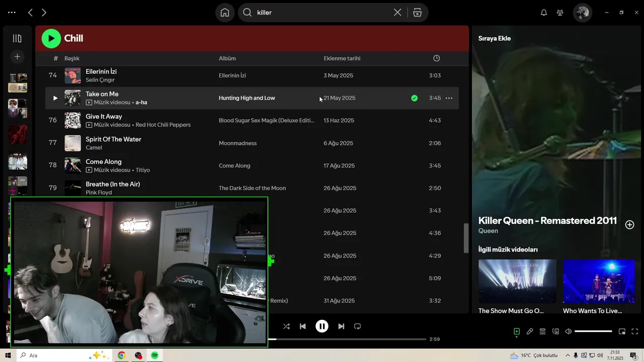Open Red Hot Chili Peppers artist link
This screenshot has height=362, width=644.
click(x=163, y=125)
